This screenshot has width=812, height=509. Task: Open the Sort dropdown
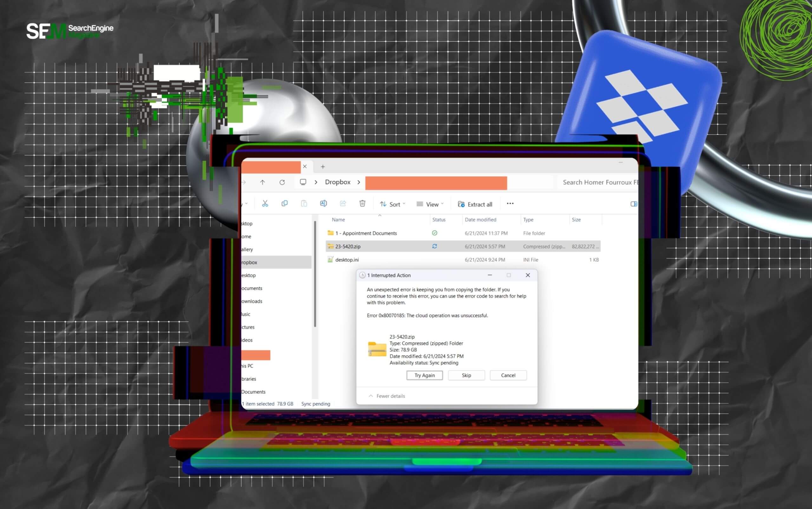pyautogui.click(x=392, y=204)
